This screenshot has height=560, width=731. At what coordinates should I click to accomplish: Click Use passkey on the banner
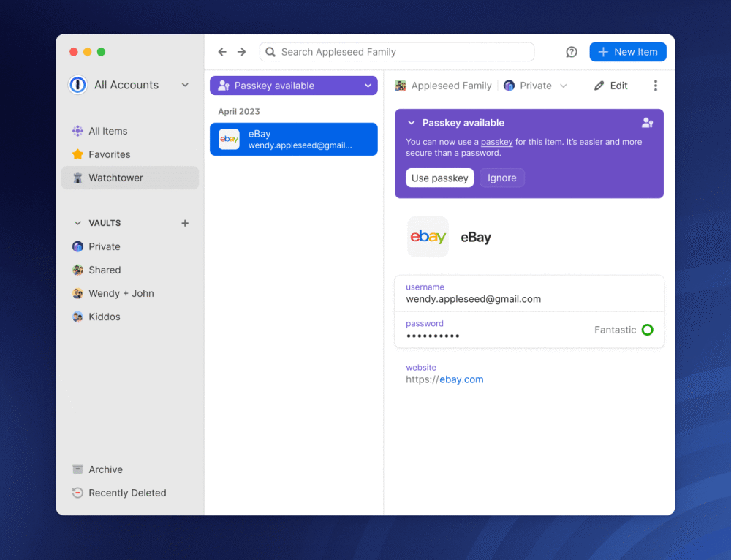439,178
